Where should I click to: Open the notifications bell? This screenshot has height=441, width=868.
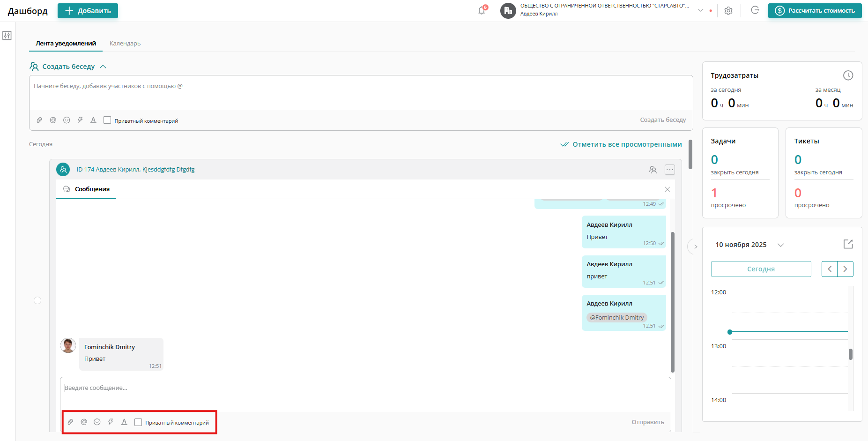coord(482,10)
